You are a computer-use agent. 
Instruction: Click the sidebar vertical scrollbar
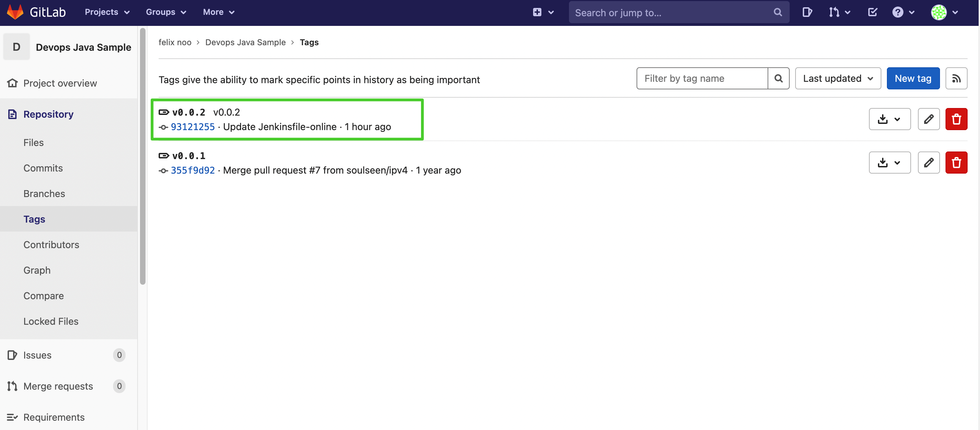(x=143, y=156)
